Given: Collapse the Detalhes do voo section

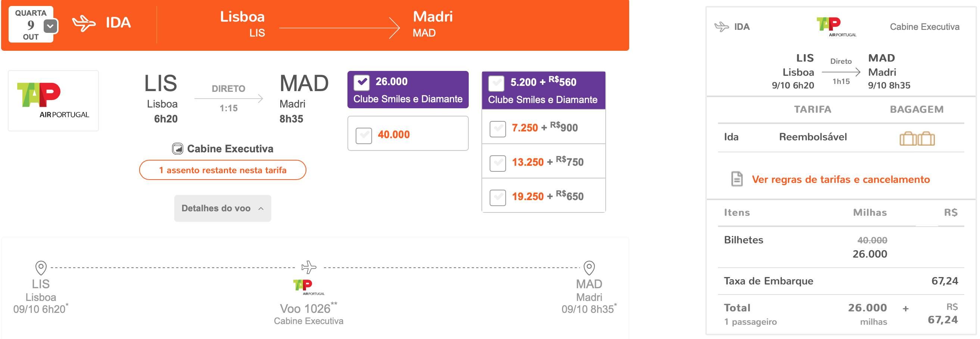Looking at the screenshot, I should coord(222,208).
